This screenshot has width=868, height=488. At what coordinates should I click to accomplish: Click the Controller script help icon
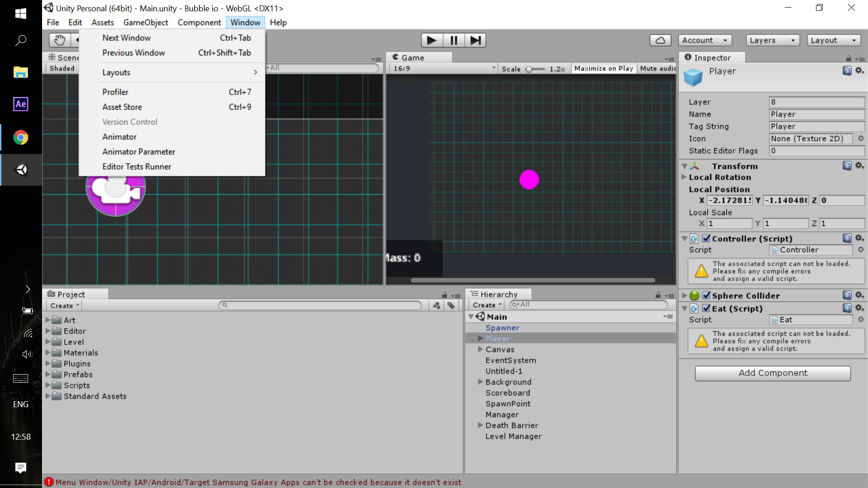pyautogui.click(x=848, y=238)
